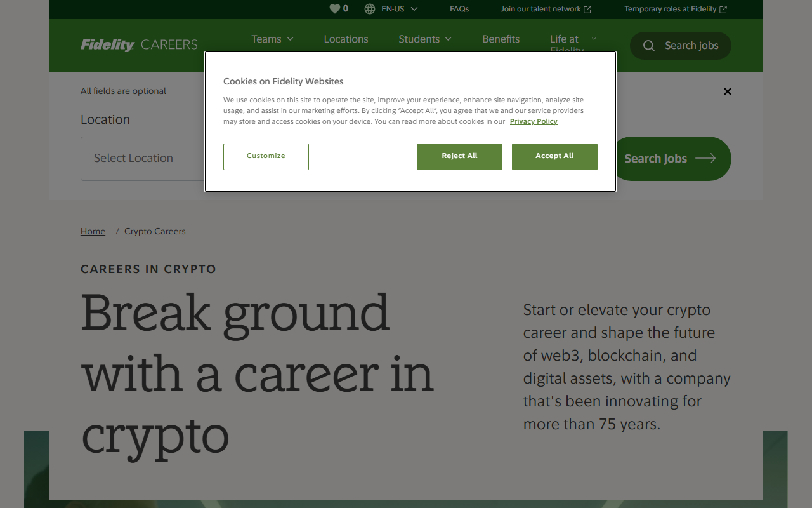Open the Benefits page
This screenshot has height=508, width=812.
(501, 39)
